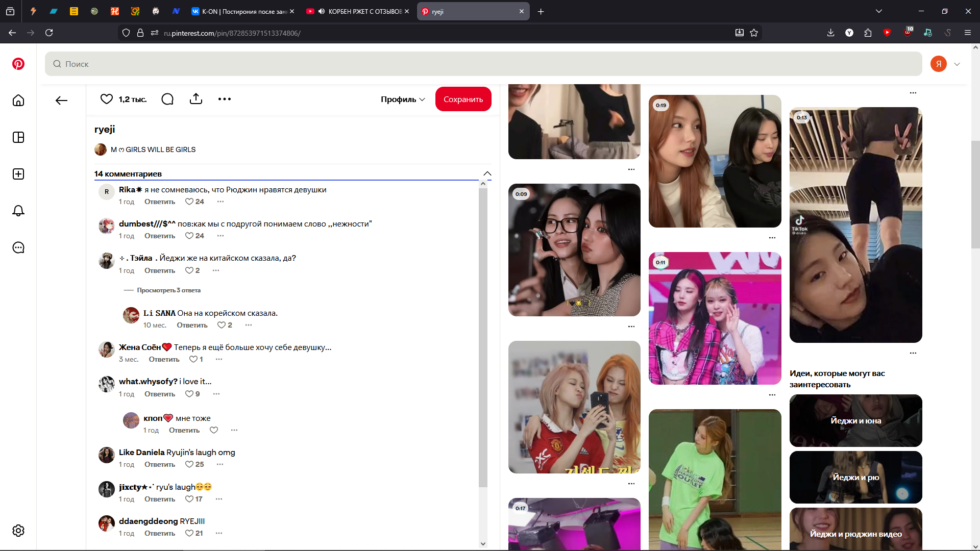The height and width of the screenshot is (551, 980).
Task: Click the red Сохранить button
Action: coord(463,99)
